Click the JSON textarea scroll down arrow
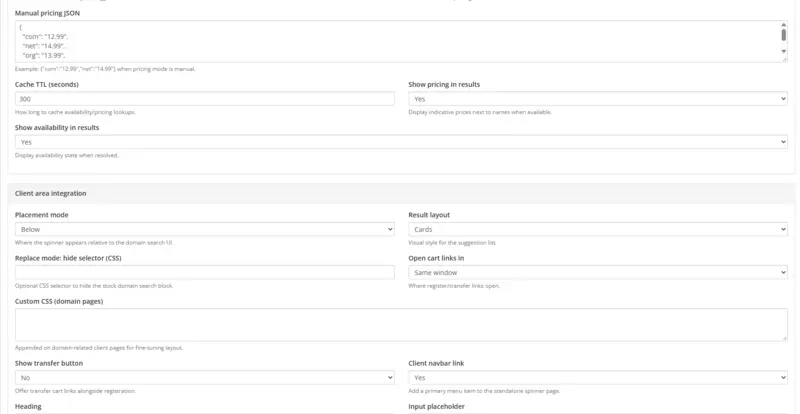 (784, 52)
